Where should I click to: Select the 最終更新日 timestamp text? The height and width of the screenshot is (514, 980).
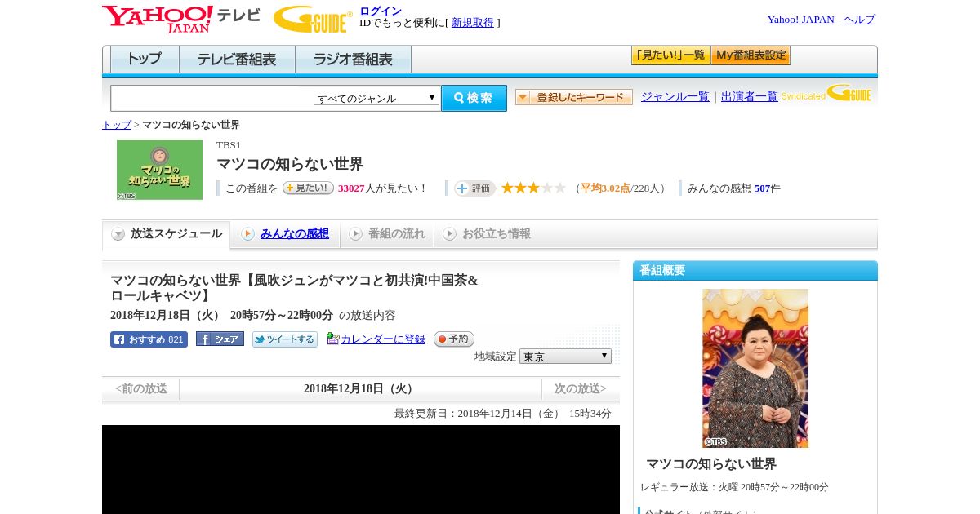[x=503, y=414]
